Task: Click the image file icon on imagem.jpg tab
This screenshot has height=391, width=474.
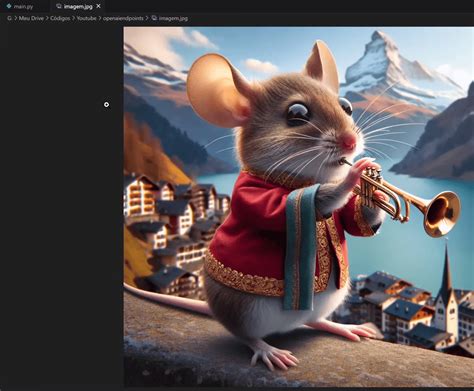Action: pos(59,6)
